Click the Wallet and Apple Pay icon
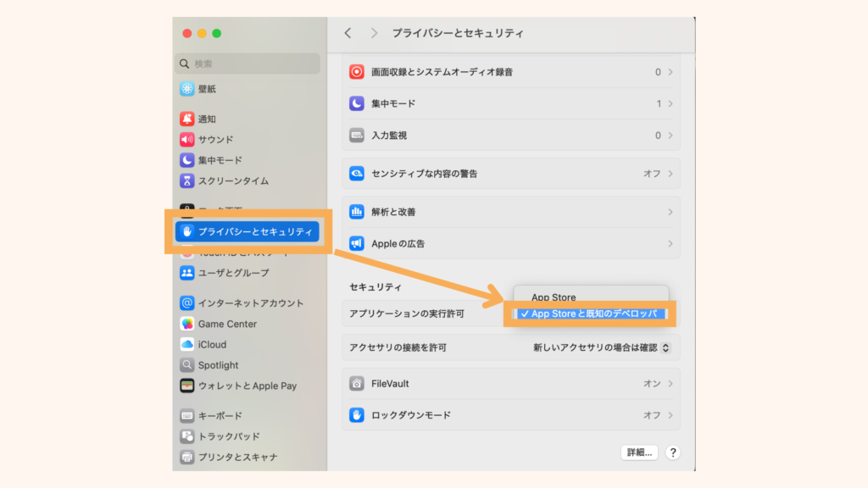 click(188, 385)
